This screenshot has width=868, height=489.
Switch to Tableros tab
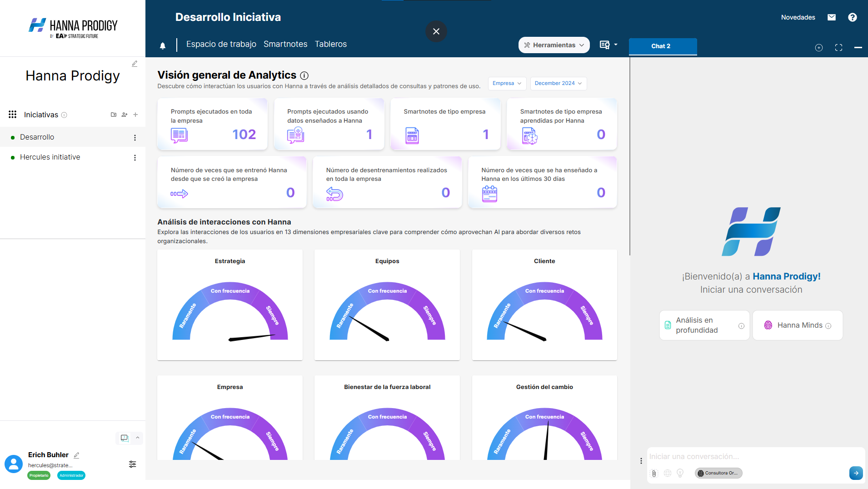coord(331,44)
